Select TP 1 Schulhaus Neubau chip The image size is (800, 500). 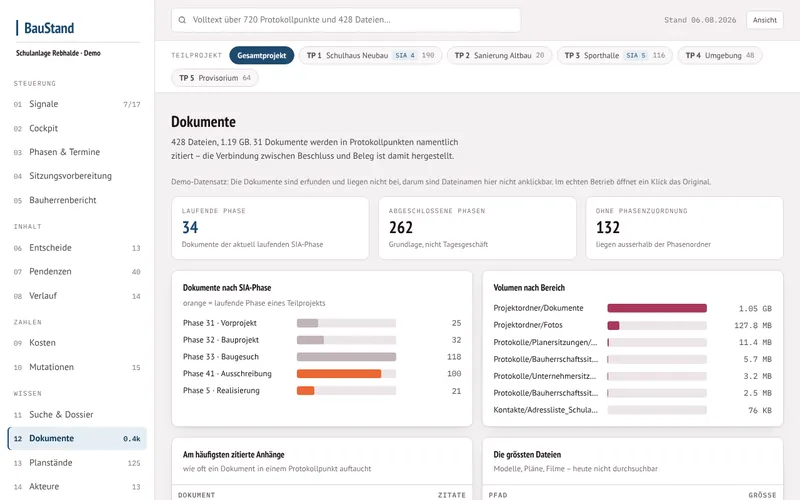pos(370,55)
